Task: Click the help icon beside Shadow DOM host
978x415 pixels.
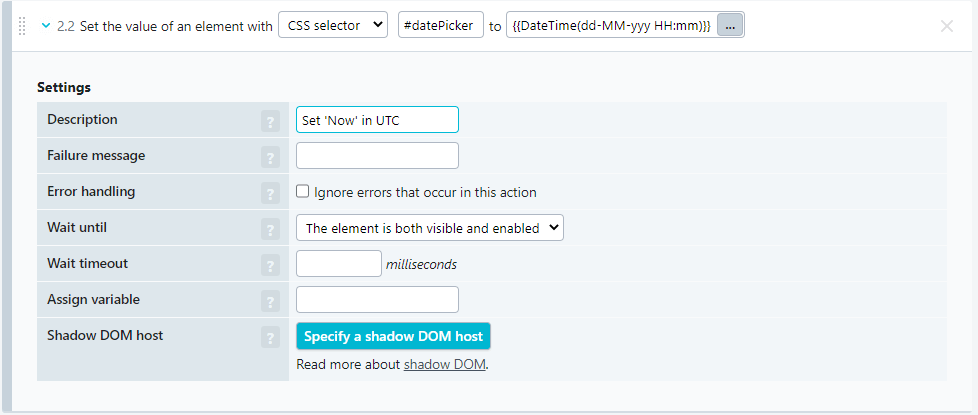Action: coord(270,337)
